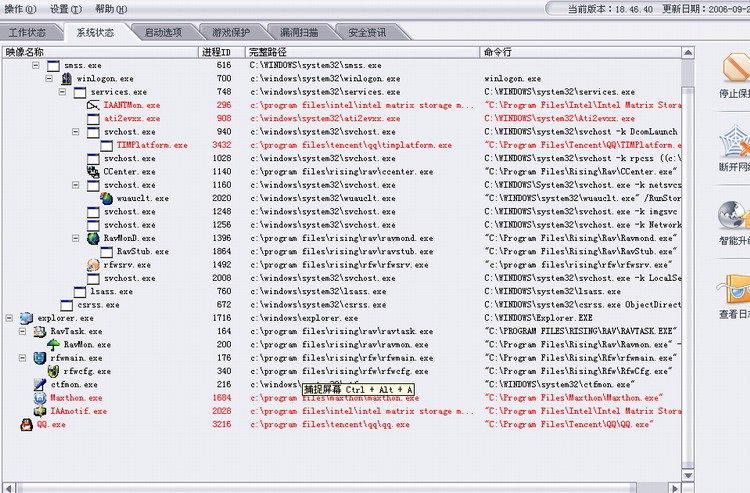This screenshot has height=493, width=750.
Task: Click the IAAnotif.exe process icon
Action: tap(40, 411)
